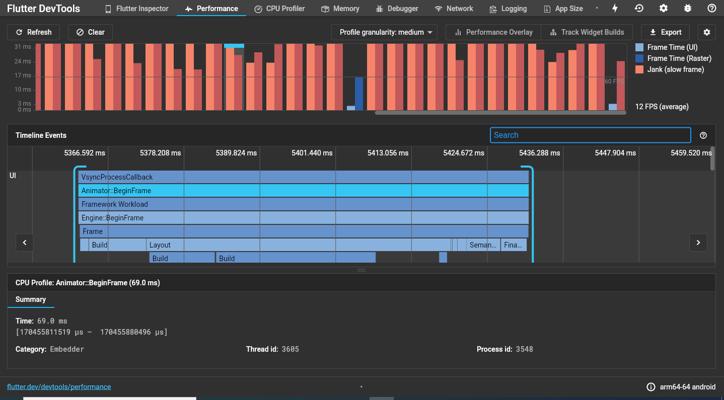Click the Refresh button
The image size is (724, 400).
[x=33, y=32]
